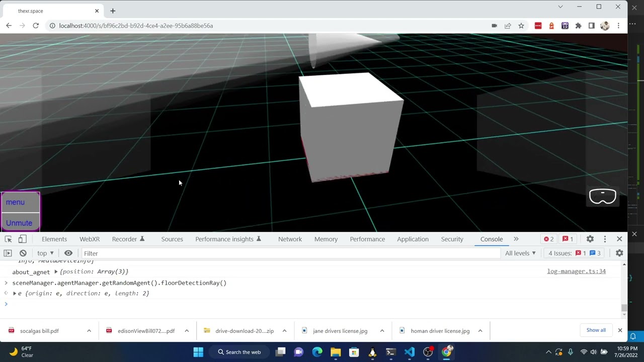Viewport: 644px width, 362px height.
Task: Switch to the Performance tab
Action: click(x=367, y=239)
